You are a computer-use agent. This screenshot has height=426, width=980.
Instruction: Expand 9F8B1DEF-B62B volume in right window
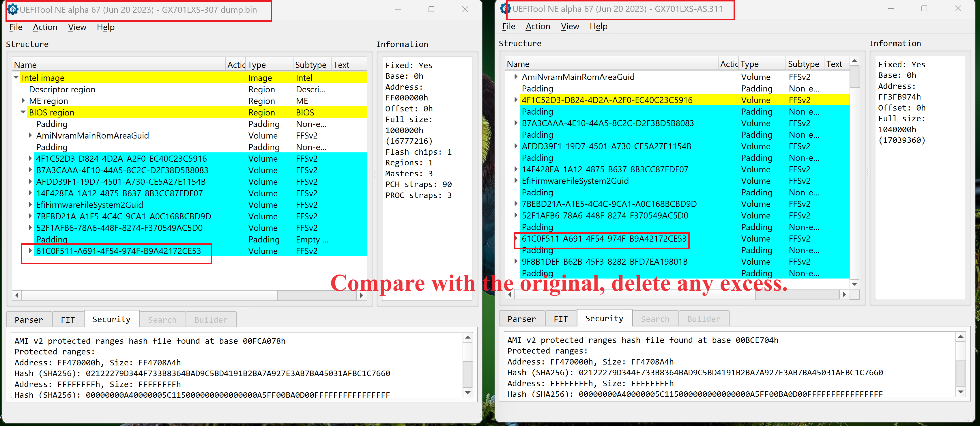click(x=516, y=262)
